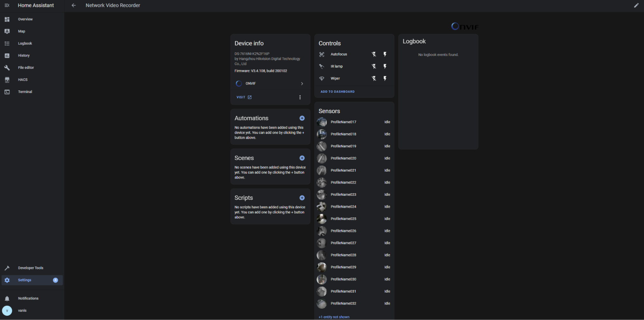Open Terminal from sidebar

[25, 92]
